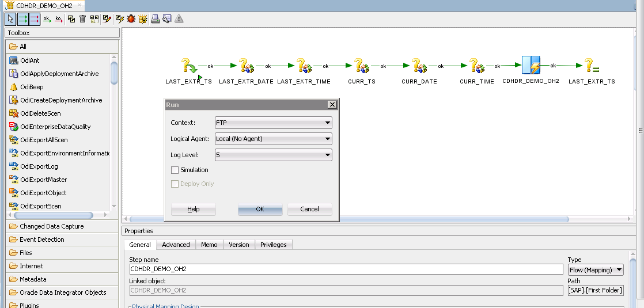Click the duplicate selection toolbar icon
This screenshot has height=308, width=644.
pyautogui.click(x=71, y=19)
